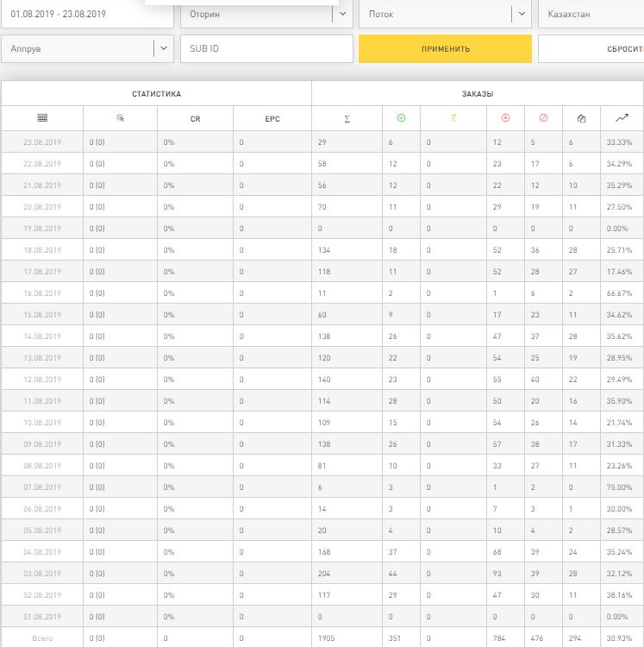Open the Аппрув dropdown arrow
Image resolution: width=644 pixels, height=647 pixels.
pyautogui.click(x=164, y=48)
